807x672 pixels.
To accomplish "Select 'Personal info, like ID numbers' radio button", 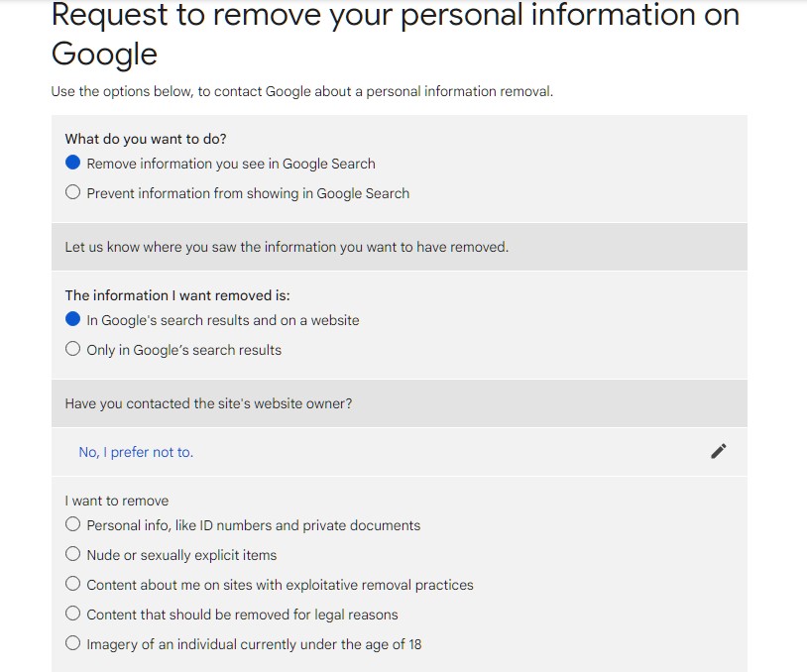I will (x=72, y=525).
